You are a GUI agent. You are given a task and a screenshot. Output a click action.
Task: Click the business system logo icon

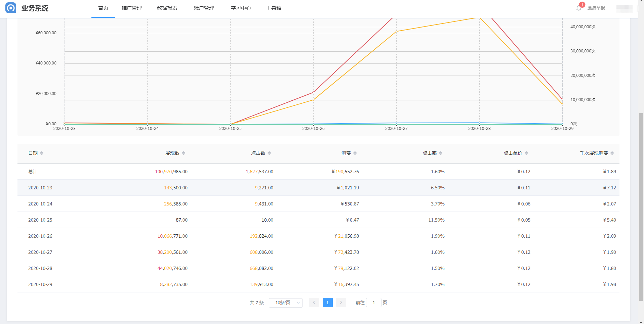(x=11, y=8)
